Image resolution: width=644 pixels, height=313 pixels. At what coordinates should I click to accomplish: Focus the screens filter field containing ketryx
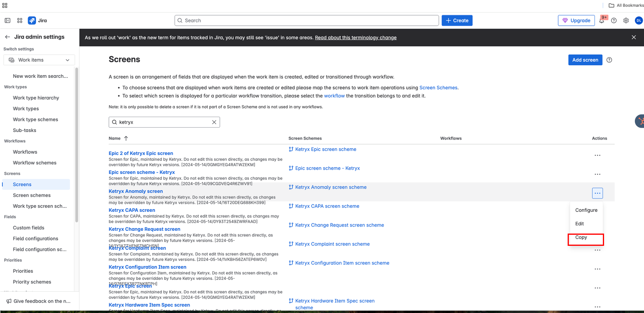[x=164, y=122]
